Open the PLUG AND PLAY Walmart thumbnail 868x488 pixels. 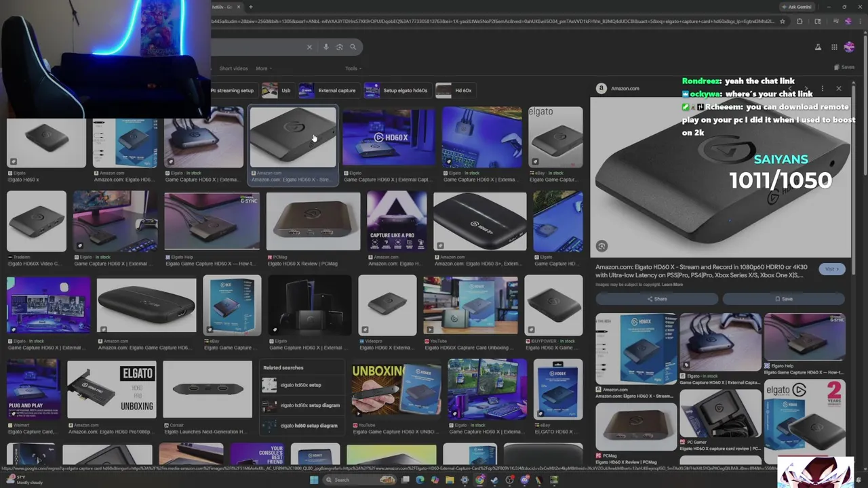tap(33, 390)
